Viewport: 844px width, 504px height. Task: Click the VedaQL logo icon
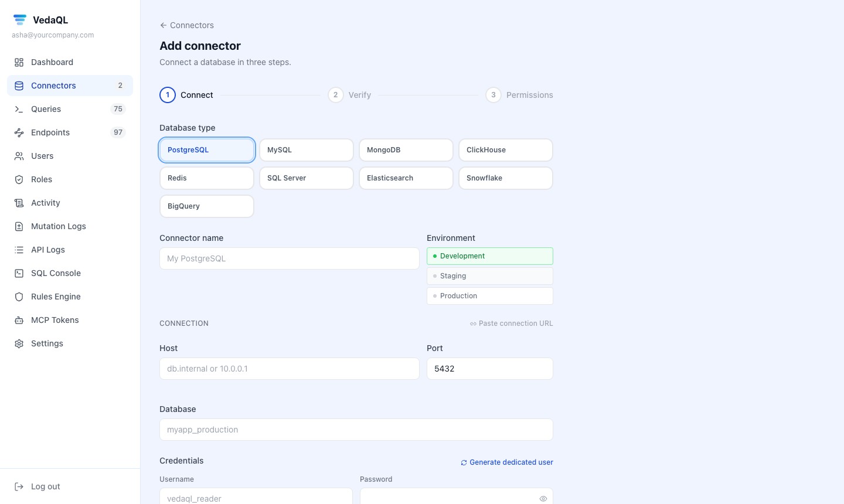[20, 20]
